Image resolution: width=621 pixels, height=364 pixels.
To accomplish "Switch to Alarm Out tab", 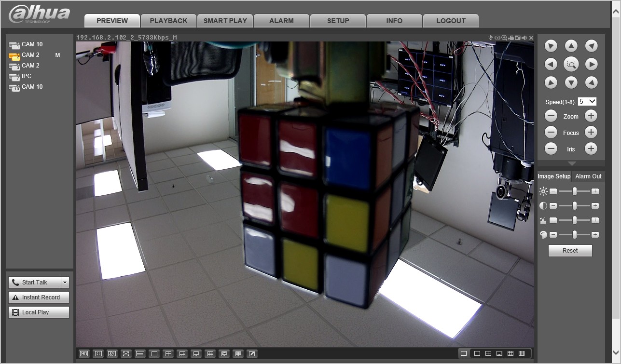I will [x=588, y=176].
